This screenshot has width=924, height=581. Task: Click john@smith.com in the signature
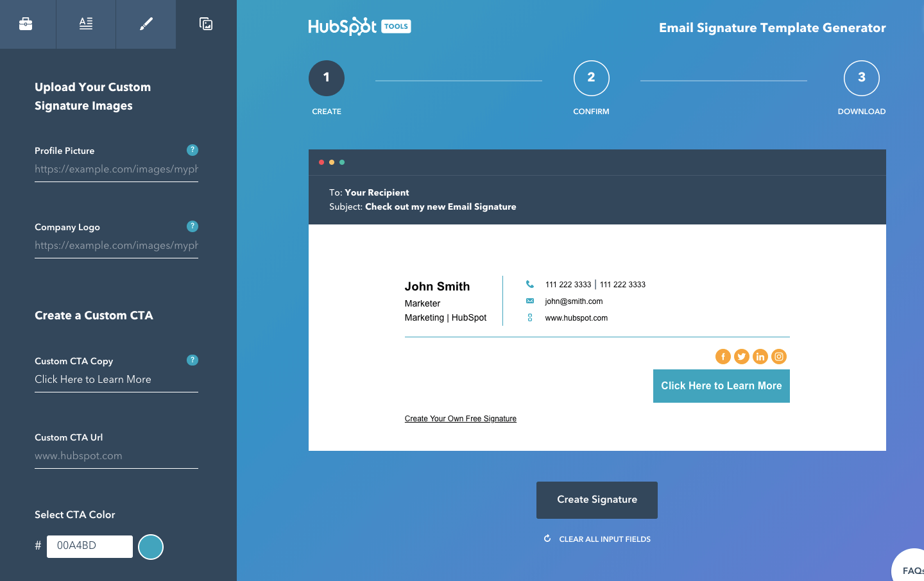(x=574, y=301)
